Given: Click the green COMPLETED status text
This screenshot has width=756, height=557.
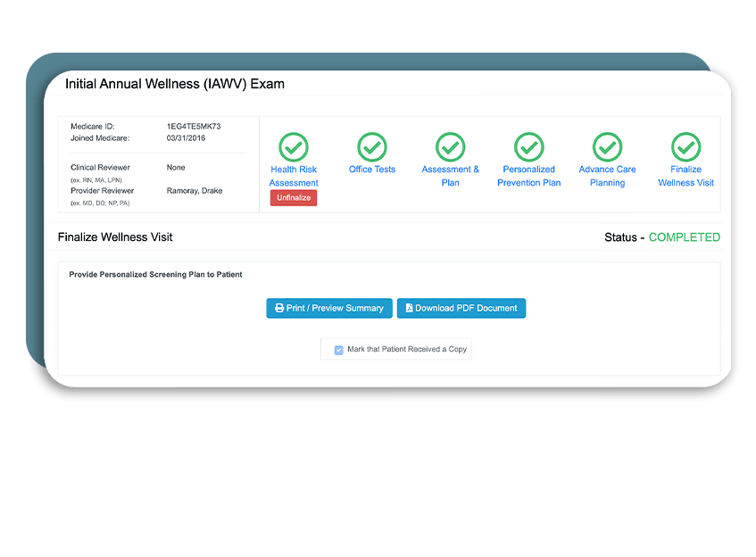Looking at the screenshot, I should pyautogui.click(x=684, y=237).
